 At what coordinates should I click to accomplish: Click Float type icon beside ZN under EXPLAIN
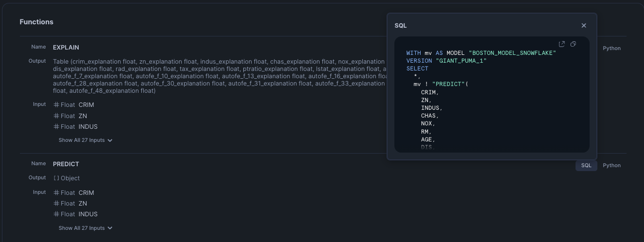56,116
